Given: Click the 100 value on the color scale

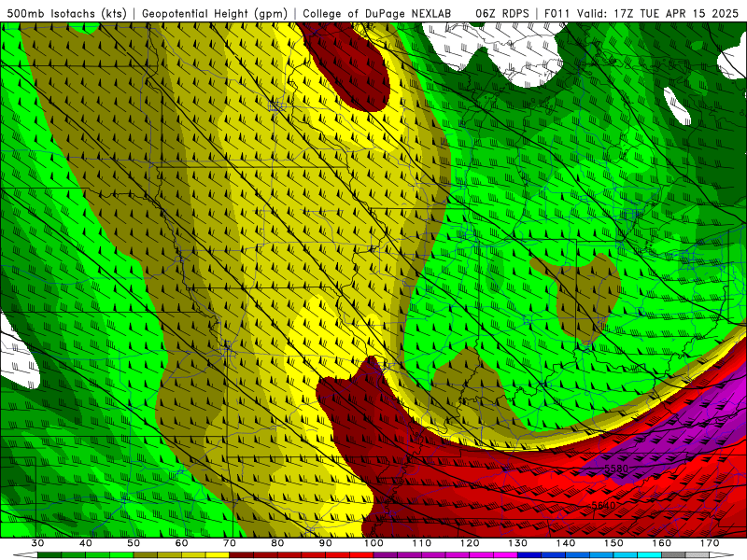Looking at the screenshot, I should point(373,543).
